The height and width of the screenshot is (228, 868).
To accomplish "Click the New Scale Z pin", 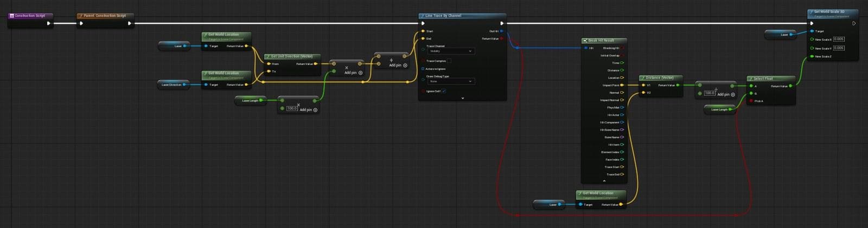I will point(812,56).
